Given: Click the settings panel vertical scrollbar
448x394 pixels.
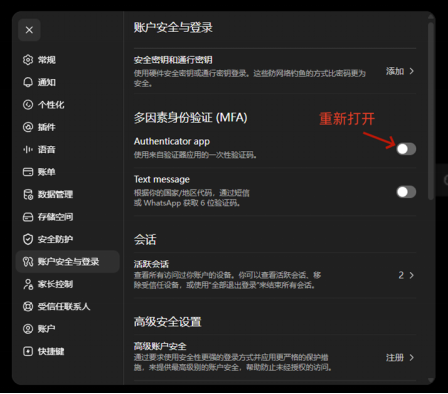Looking at the screenshot, I should [x=431, y=111].
